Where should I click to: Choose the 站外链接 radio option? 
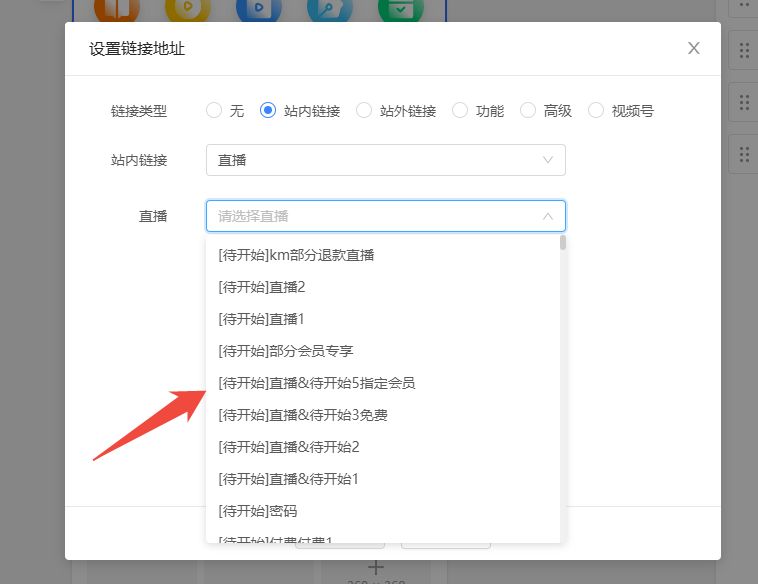tap(364, 111)
